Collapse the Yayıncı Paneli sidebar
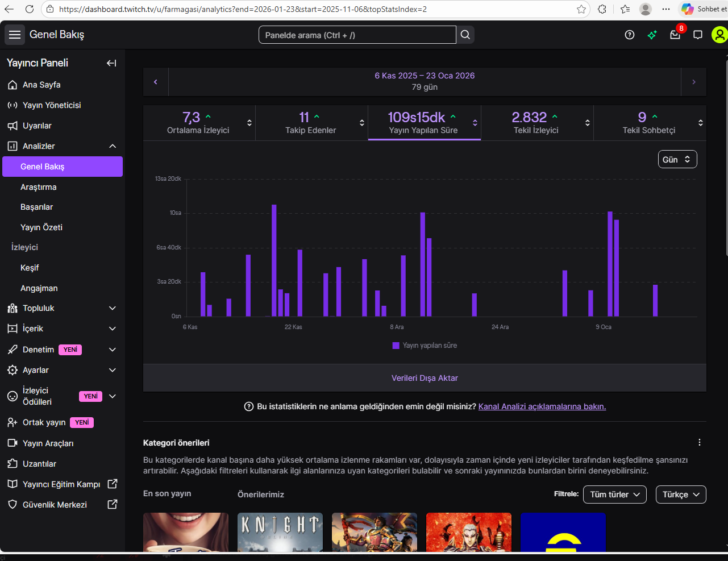 click(111, 63)
